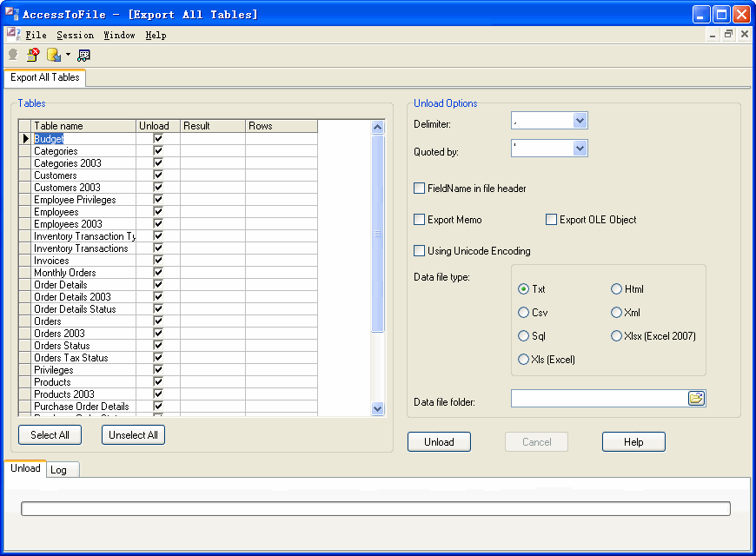This screenshot has height=556, width=756.
Task: Uncheck Unload for the Invoices table
Action: [158, 260]
